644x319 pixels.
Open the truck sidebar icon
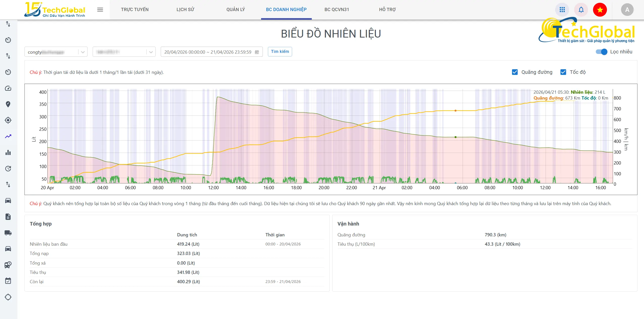coord(8,233)
